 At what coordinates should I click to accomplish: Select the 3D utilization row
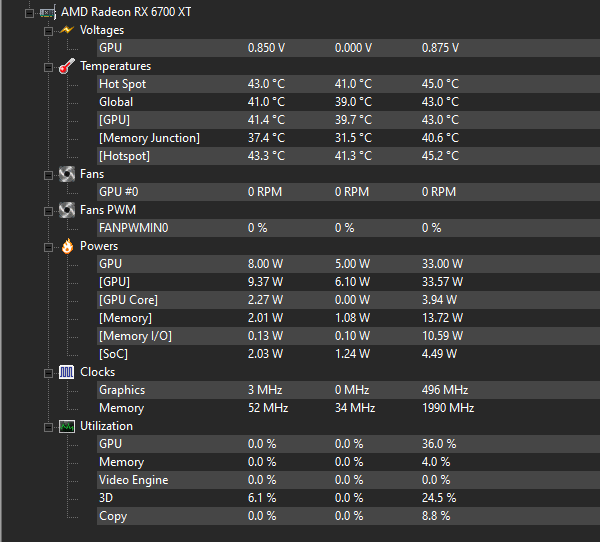pos(348,498)
